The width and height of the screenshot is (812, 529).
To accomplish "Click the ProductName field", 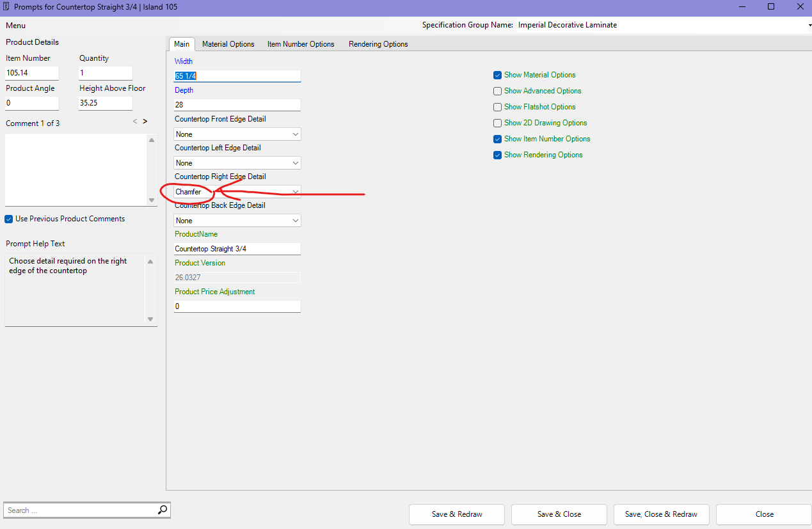I will coord(237,249).
